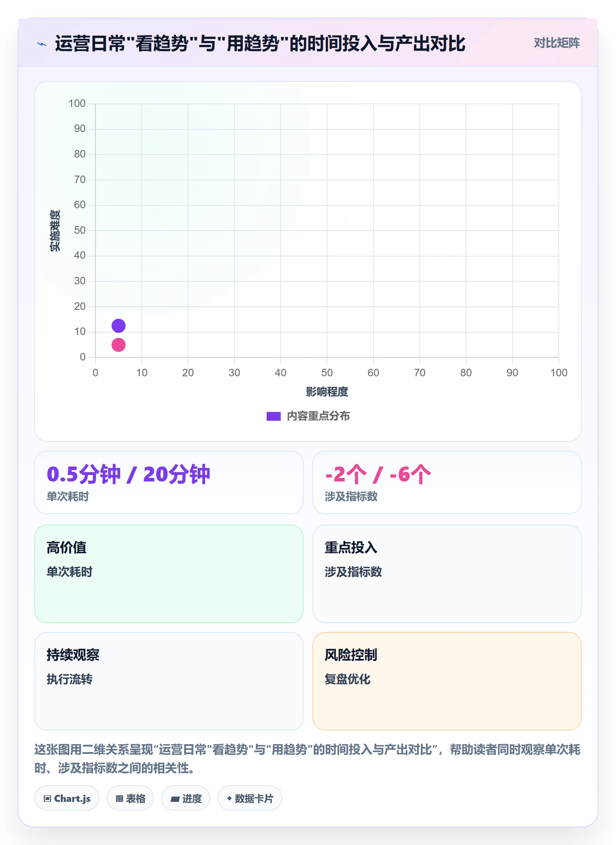Select the 对比矩阵 badge in the header

[557, 43]
